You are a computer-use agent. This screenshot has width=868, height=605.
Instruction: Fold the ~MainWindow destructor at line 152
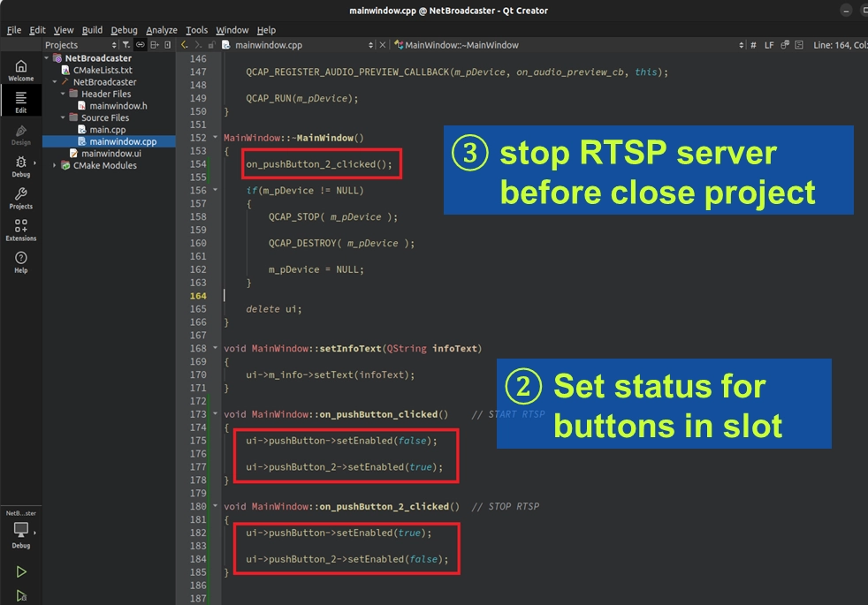coord(216,137)
